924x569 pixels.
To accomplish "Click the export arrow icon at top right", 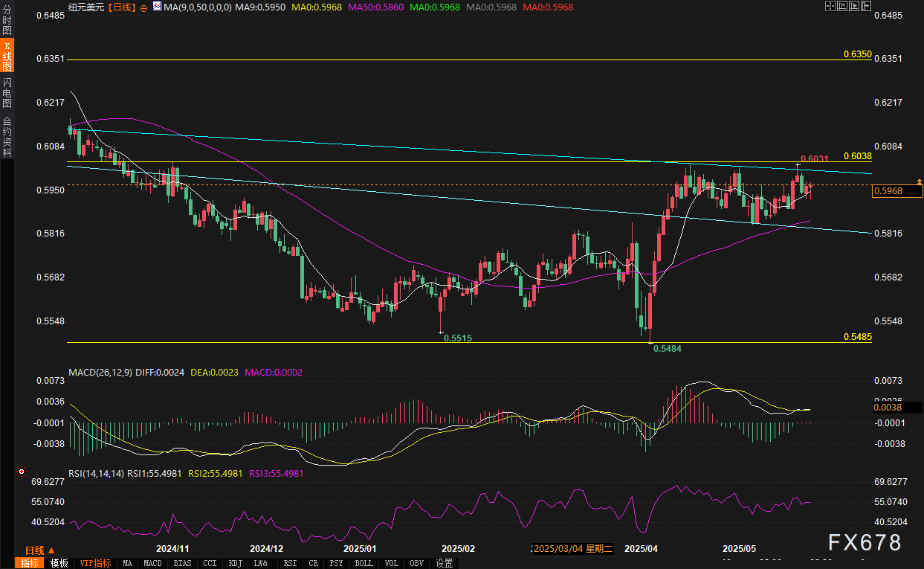I will [865, 6].
